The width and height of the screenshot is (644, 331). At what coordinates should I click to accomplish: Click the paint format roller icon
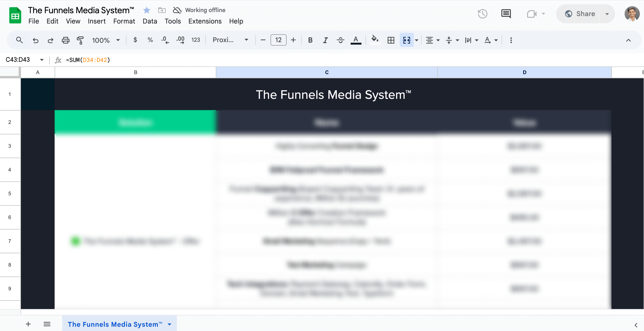point(80,40)
